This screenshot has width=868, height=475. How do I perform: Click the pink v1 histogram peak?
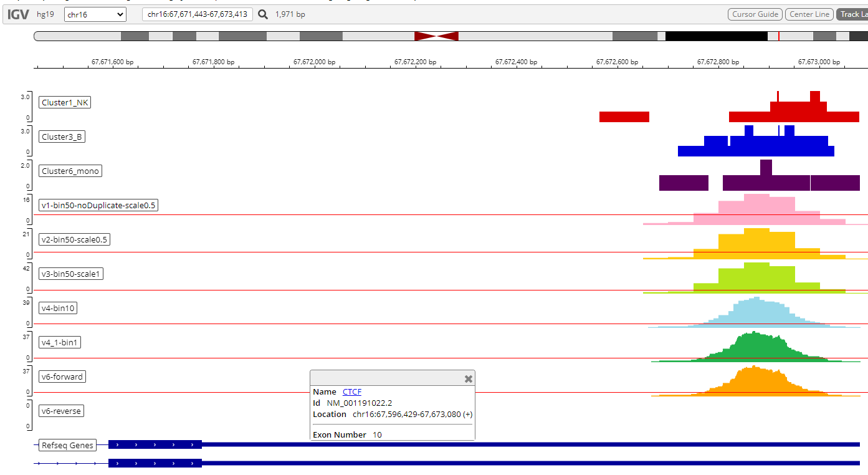756,209
